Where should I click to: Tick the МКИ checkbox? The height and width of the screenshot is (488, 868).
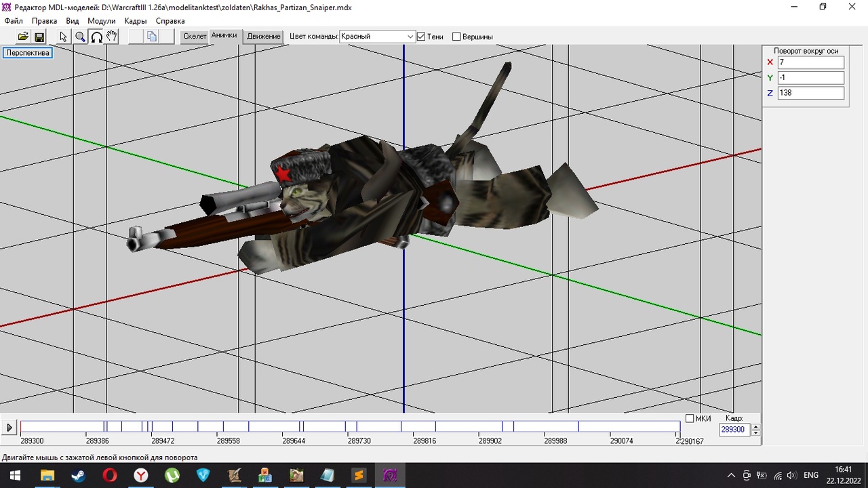(690, 418)
